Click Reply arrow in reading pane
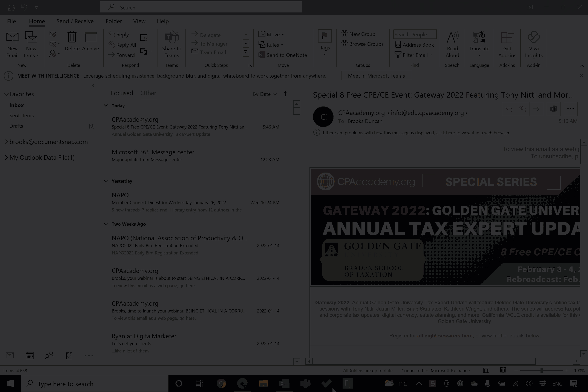This screenshot has height=392, width=588. pyautogui.click(x=509, y=109)
